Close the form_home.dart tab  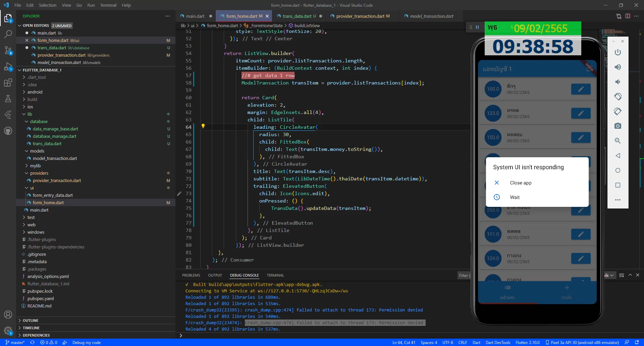tap(267, 16)
